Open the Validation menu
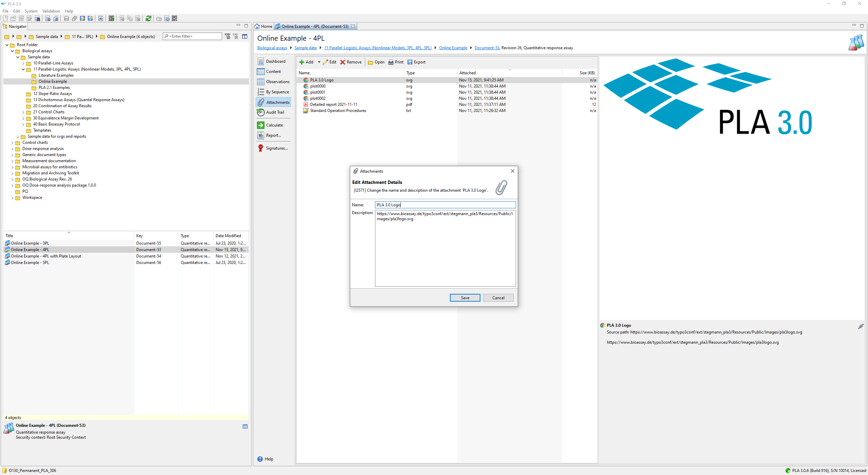The image size is (868, 475). click(51, 11)
